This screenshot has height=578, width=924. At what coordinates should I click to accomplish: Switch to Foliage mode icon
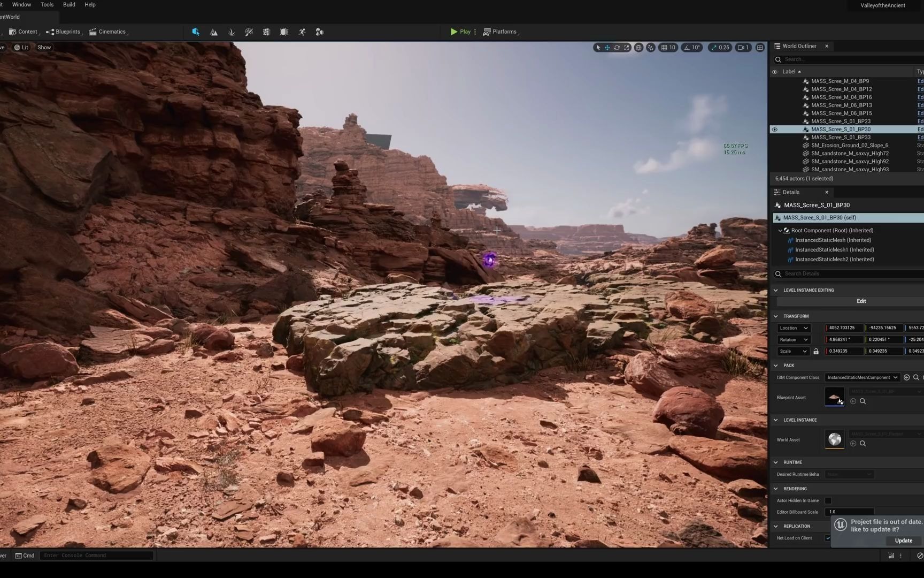pyautogui.click(x=232, y=32)
